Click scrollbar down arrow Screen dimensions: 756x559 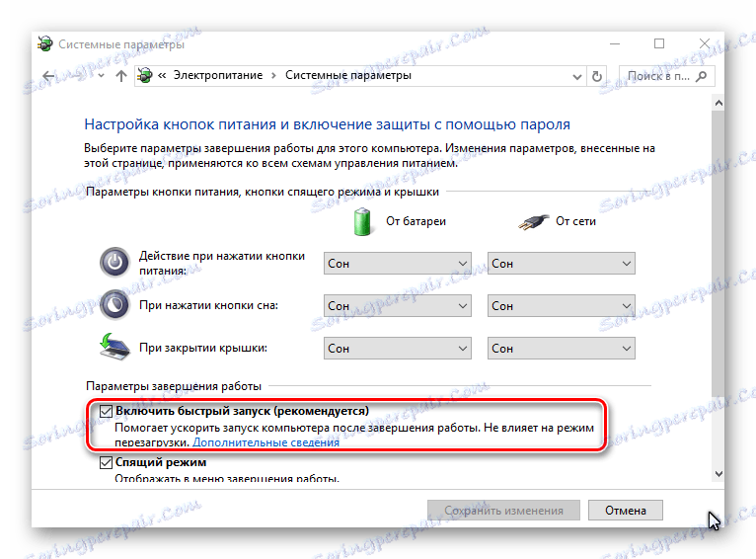coord(718,474)
